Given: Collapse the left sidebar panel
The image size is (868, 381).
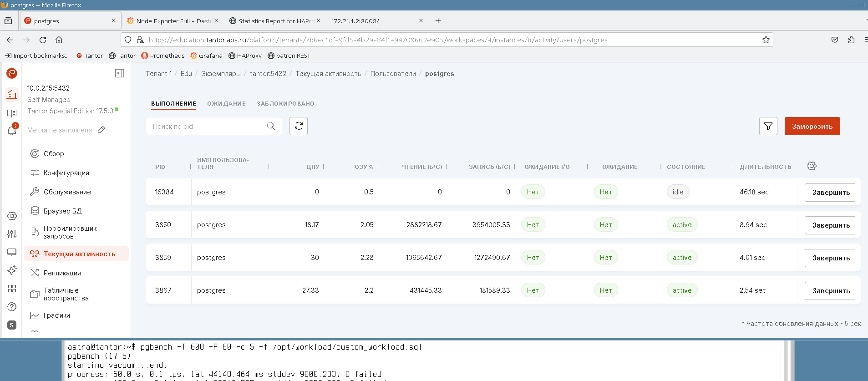Looking at the screenshot, I should [x=120, y=73].
